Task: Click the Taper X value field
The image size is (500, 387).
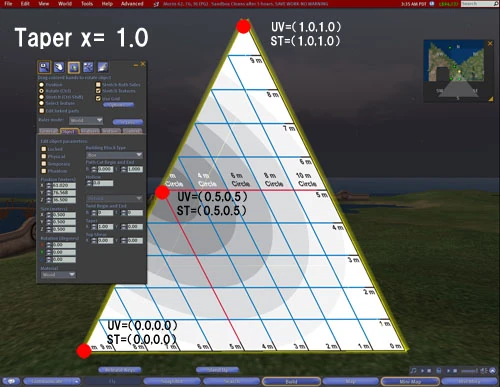Action: coord(106,227)
